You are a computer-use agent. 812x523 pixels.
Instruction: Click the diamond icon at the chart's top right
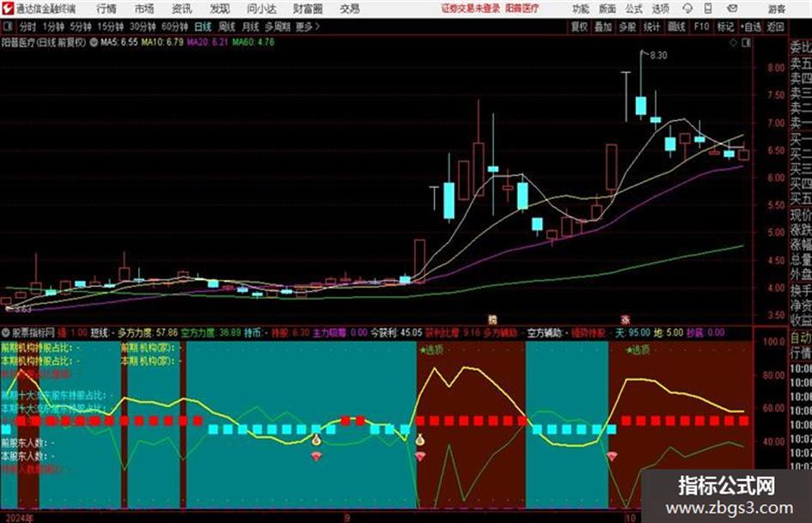[x=733, y=43]
